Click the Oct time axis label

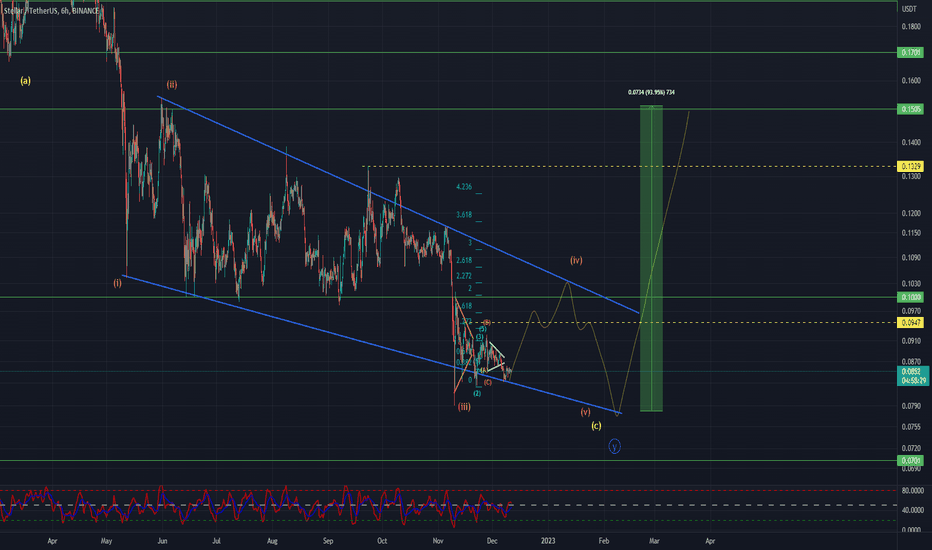tap(382, 541)
